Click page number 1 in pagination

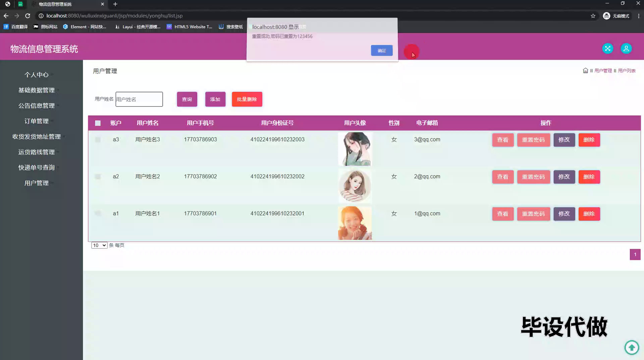[635, 254]
